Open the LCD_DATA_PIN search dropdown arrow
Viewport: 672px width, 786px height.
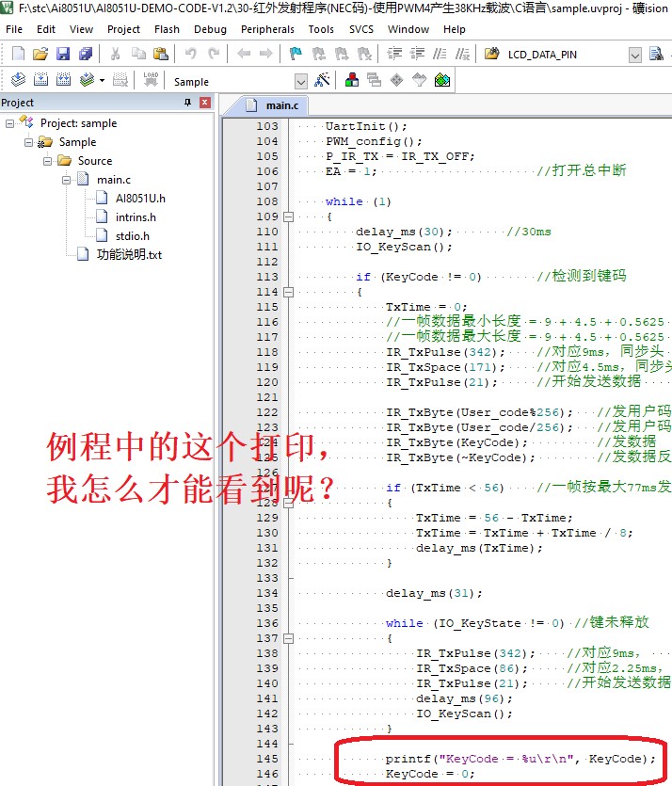(x=635, y=55)
